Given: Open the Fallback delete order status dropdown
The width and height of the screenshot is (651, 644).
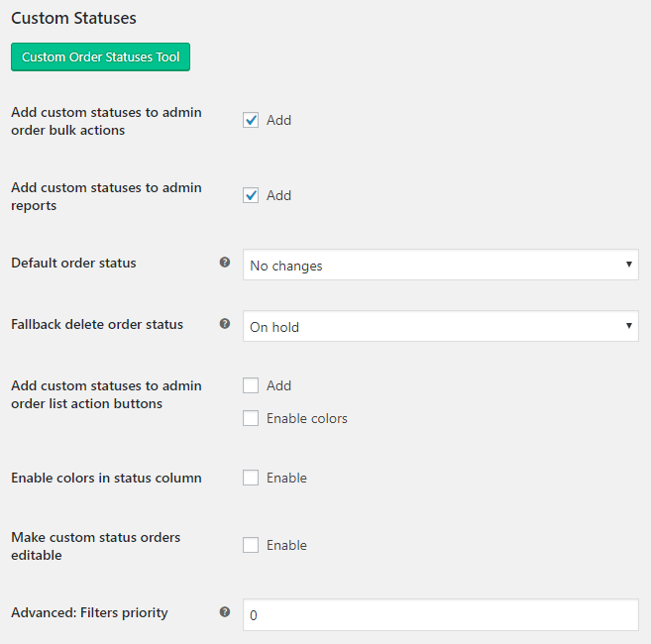Looking at the screenshot, I should point(441,326).
